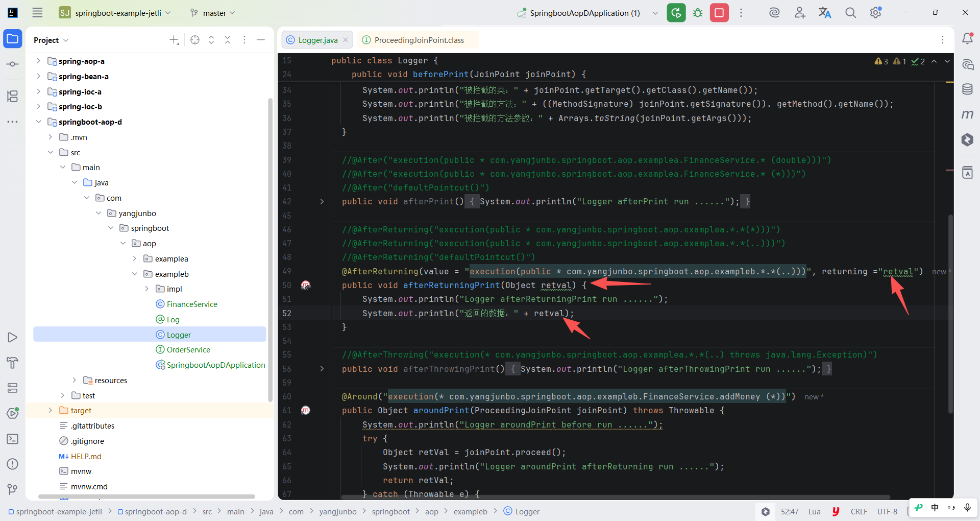Expand the impl package
The height and width of the screenshot is (521, 980).
click(x=146, y=289)
